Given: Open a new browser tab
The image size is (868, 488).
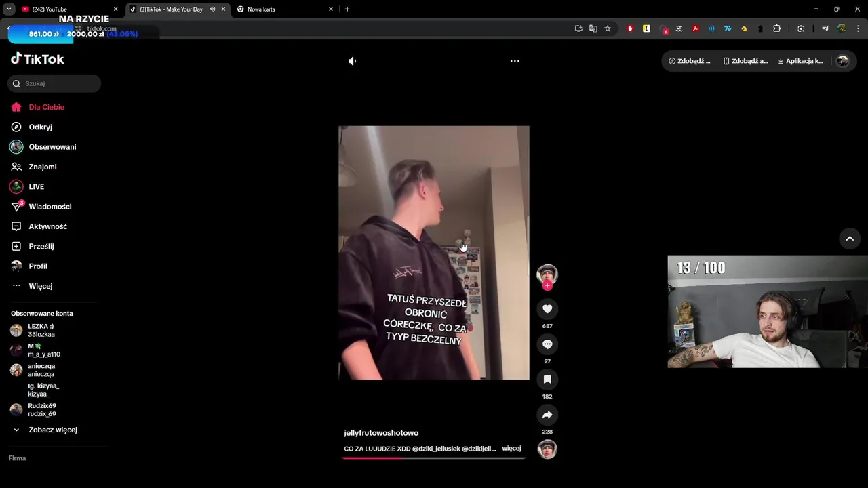Looking at the screenshot, I should pos(347,9).
